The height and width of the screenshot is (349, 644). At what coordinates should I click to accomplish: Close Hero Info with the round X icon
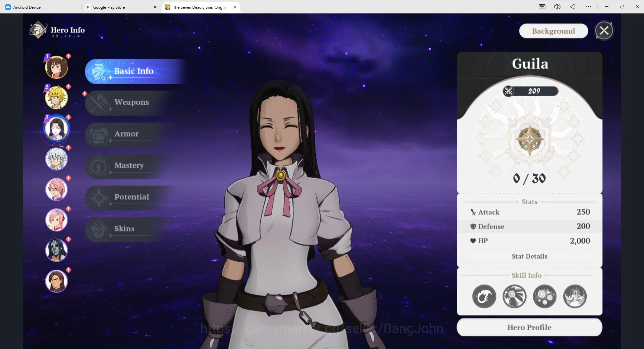pyautogui.click(x=604, y=31)
